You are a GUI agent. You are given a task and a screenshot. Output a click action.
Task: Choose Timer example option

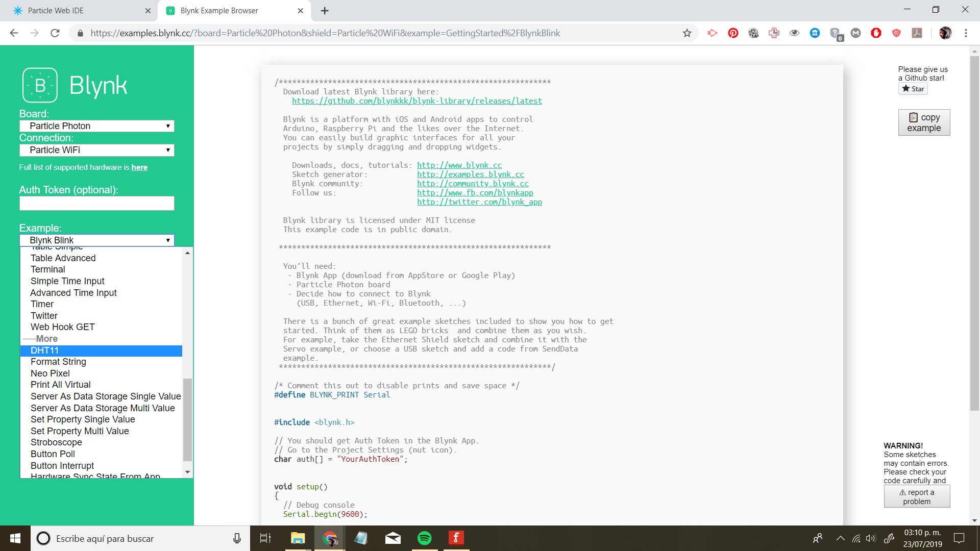pos(101,304)
